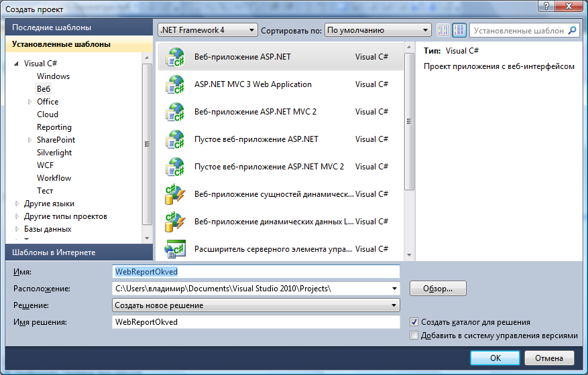Viewport: 588px width, 375px height.
Task: Click template list scroll up arrow
Action: 409,47
